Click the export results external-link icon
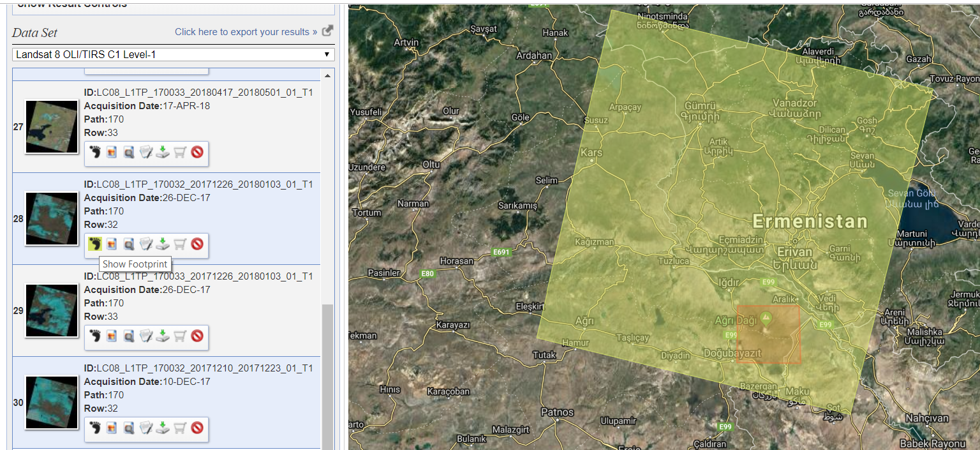This screenshot has height=450, width=980. tap(326, 30)
